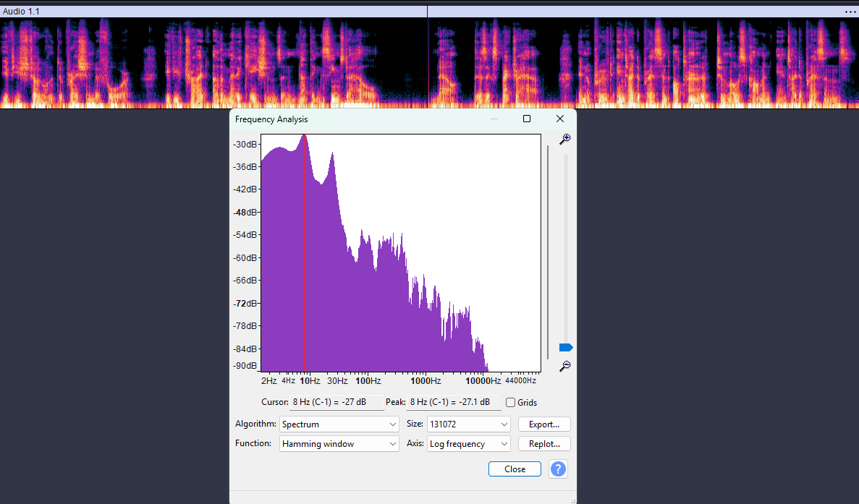This screenshot has height=504, width=859.
Task: Open the Axis dropdown showing Log frequency
Action: [x=468, y=444]
